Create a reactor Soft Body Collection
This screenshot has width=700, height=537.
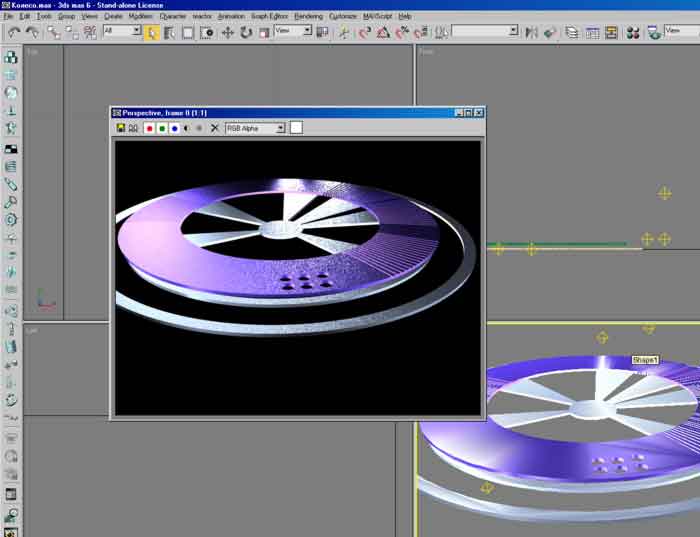(x=11, y=93)
